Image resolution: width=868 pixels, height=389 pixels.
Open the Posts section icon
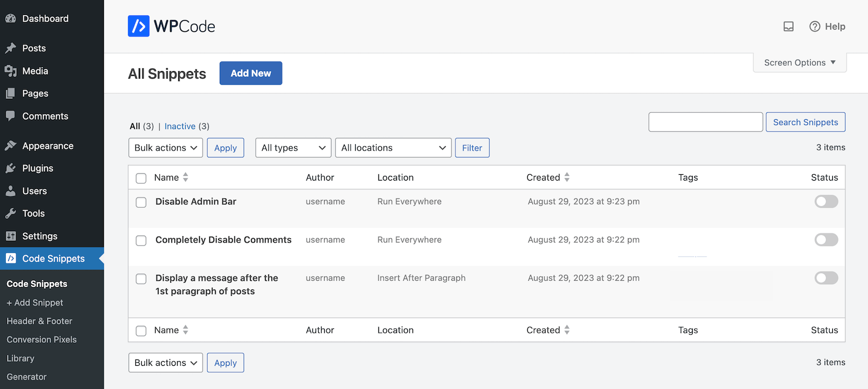point(11,48)
